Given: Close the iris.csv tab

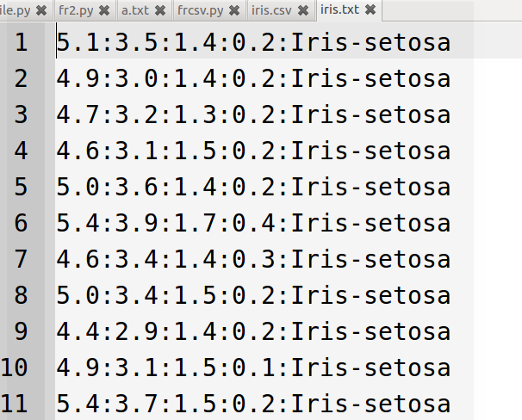Looking at the screenshot, I should tap(303, 10).
